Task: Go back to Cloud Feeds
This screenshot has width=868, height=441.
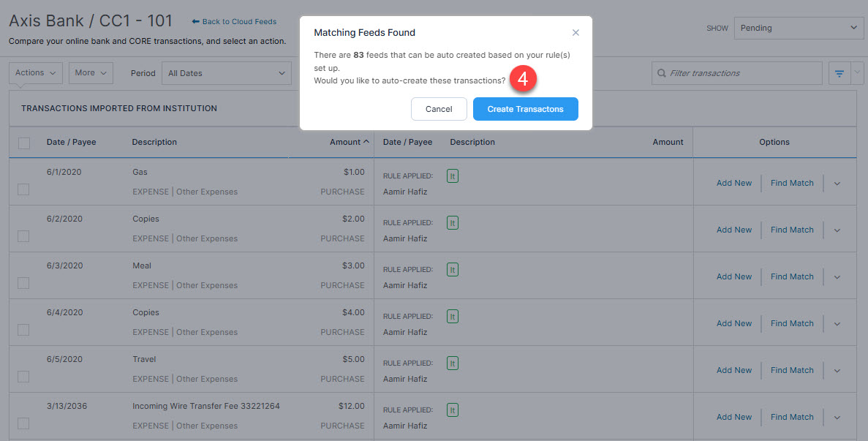Action: point(234,22)
